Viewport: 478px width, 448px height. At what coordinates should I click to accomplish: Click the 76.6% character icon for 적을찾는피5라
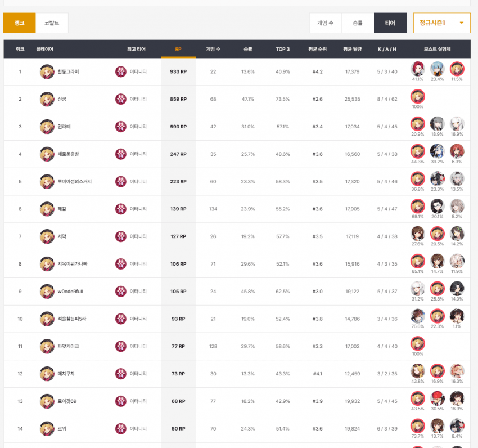pyautogui.click(x=417, y=316)
